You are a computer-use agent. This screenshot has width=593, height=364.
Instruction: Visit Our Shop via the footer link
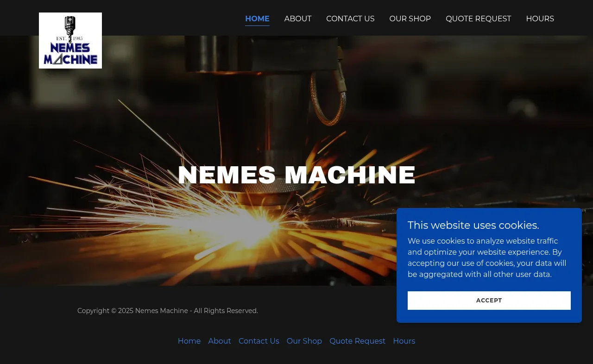point(304,341)
